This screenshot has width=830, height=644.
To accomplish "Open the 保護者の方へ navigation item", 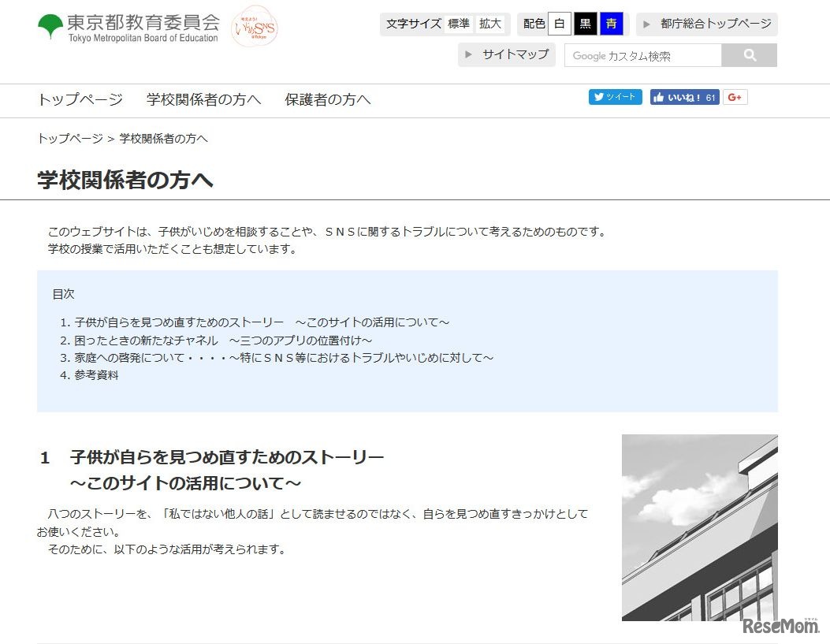I will tap(328, 99).
